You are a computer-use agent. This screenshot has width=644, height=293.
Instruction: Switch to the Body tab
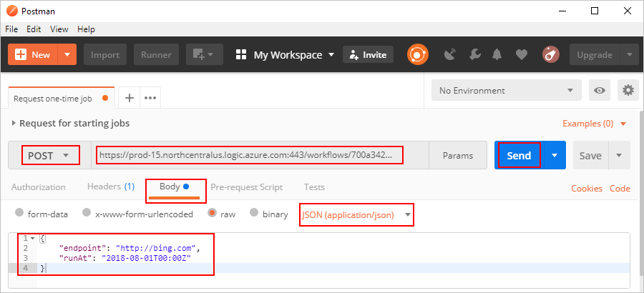[174, 187]
